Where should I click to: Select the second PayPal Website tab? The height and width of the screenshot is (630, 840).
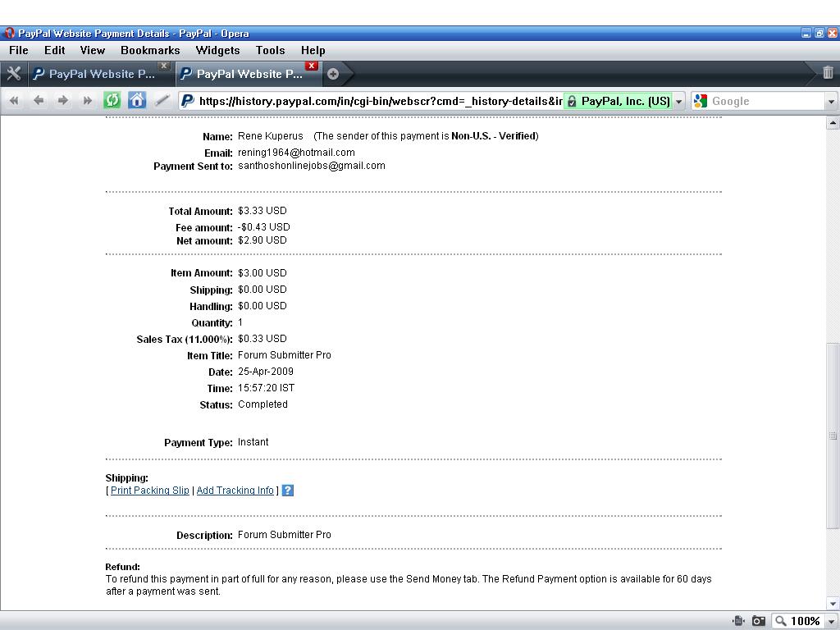249,74
